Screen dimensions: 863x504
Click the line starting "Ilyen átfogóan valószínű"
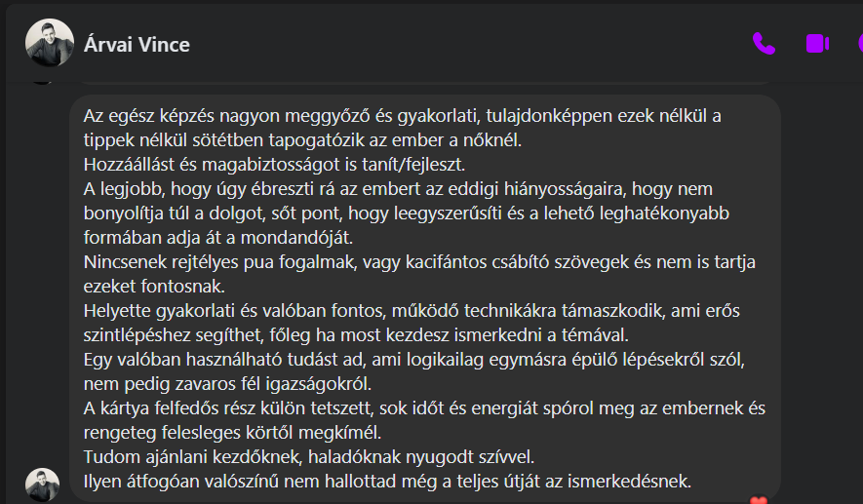[388, 481]
